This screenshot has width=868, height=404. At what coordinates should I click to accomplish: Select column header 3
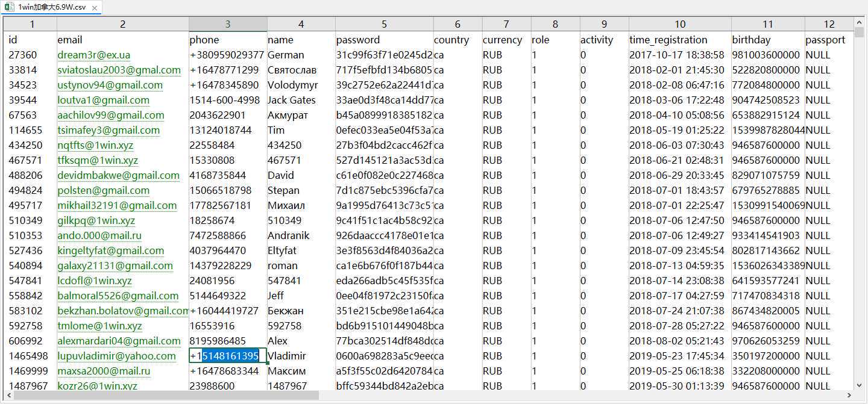click(228, 24)
